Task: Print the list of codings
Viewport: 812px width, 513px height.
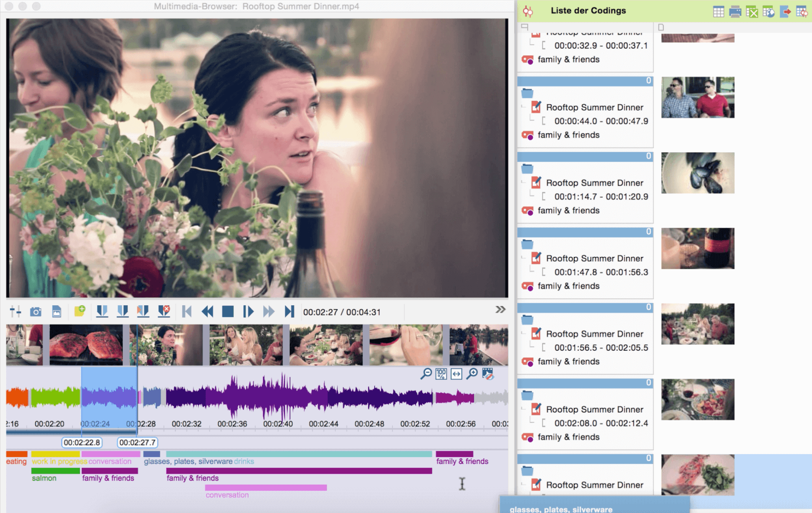Action: [735, 12]
